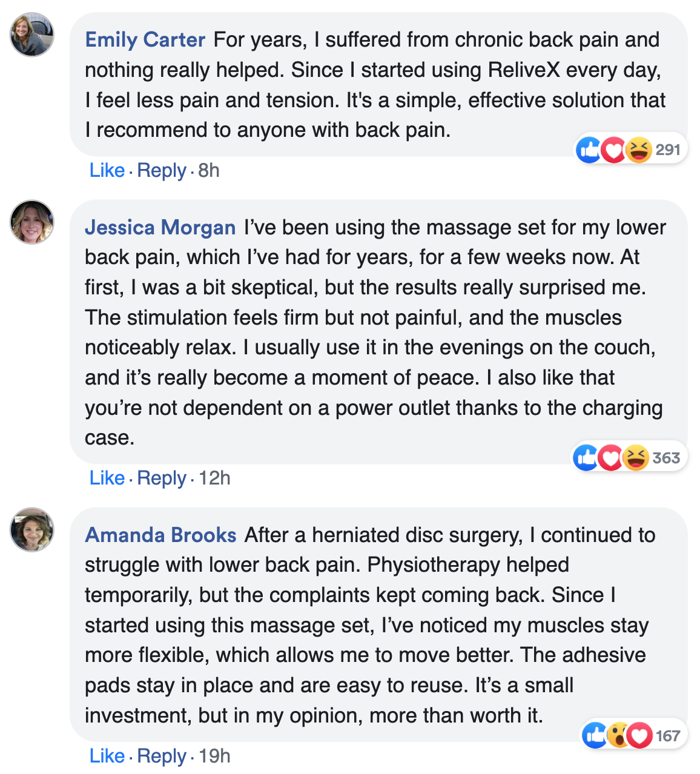Like Emily Carter's comment
Viewport: 700px width, 774px height.
107,171
